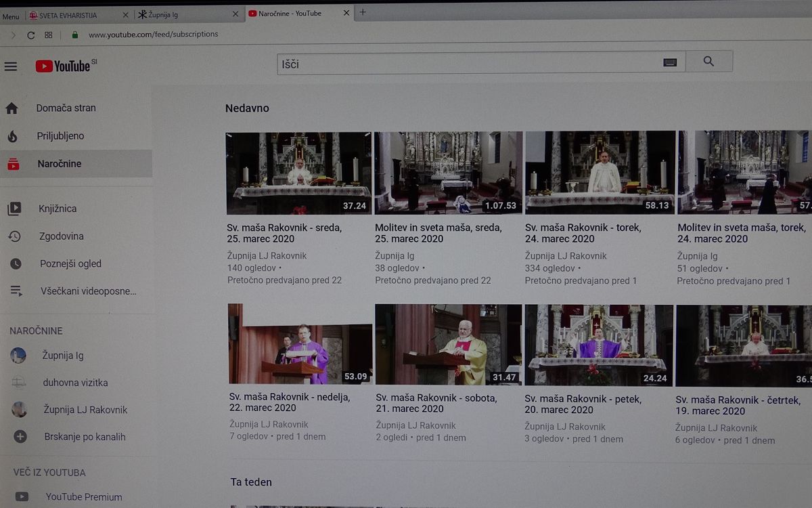Open the hamburger guide menu
The image size is (812, 508).
coord(11,66)
